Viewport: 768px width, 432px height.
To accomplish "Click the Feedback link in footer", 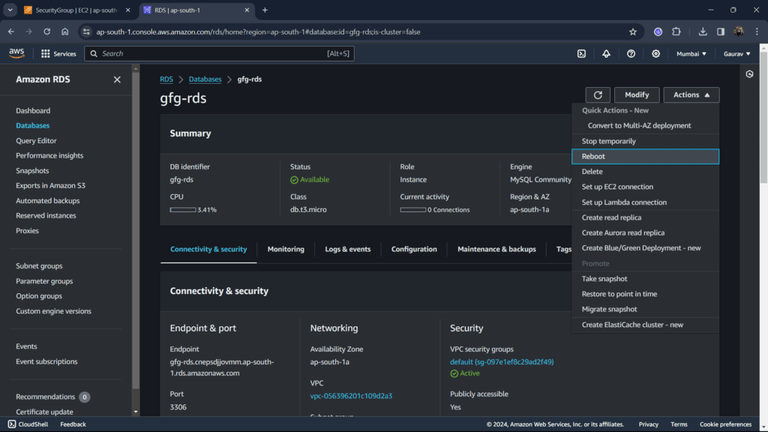I will tap(73, 424).
